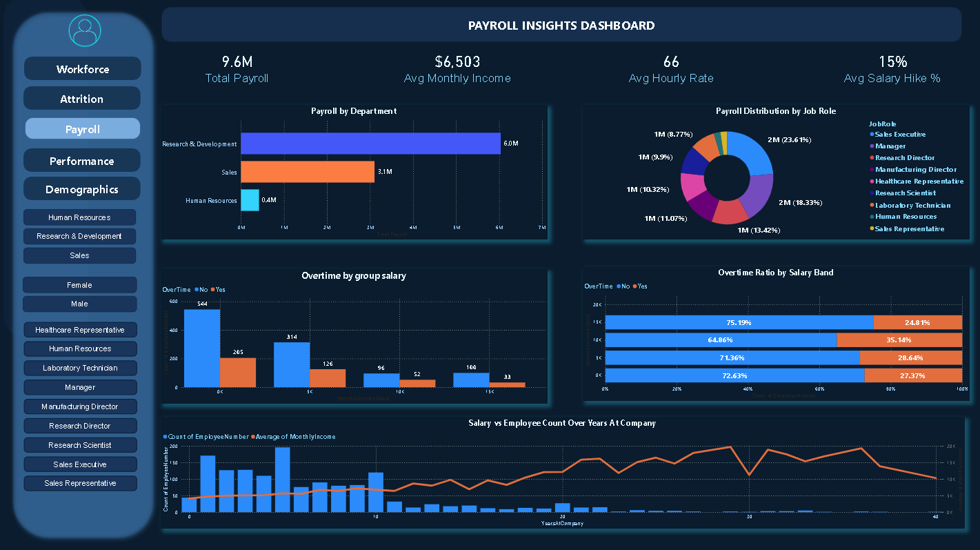980x550 pixels.
Task: Filter by Manufacturing Director job role
Action: pyautogui.click(x=80, y=406)
